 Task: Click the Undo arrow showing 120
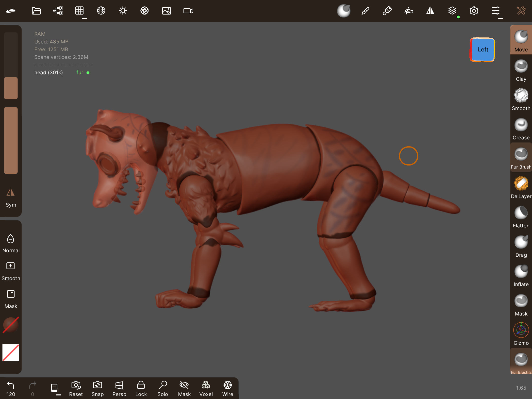click(11, 389)
